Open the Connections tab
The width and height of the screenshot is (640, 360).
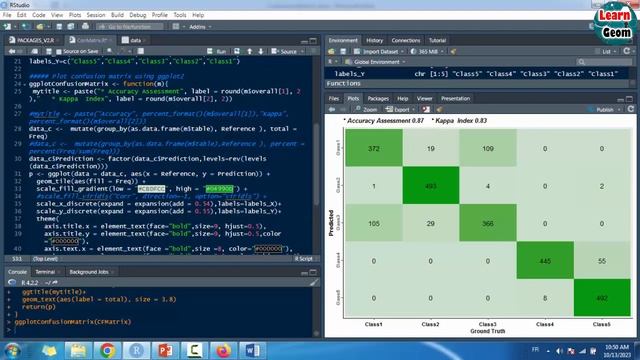(x=405, y=40)
